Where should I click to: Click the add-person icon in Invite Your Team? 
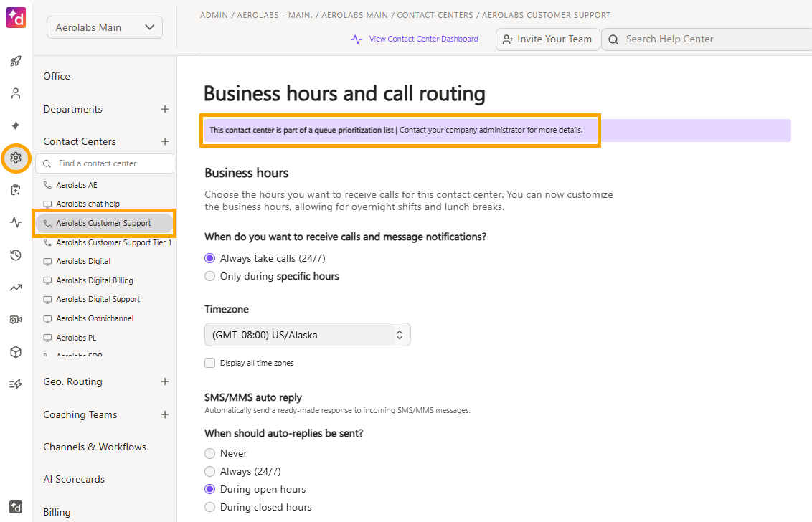click(x=508, y=39)
